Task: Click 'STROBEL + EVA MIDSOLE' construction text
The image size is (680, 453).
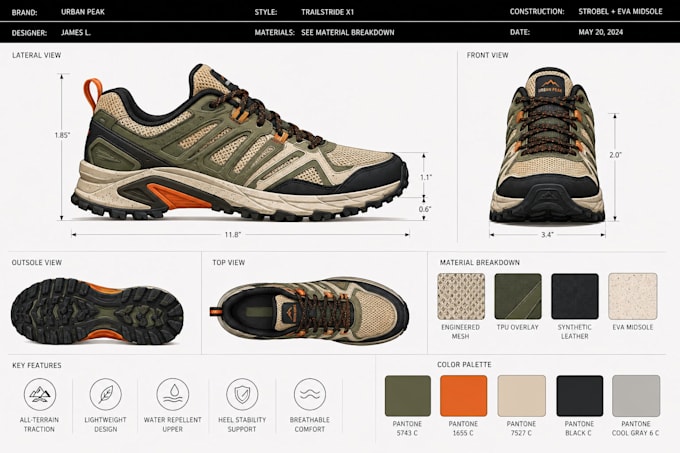Action: coord(620,12)
